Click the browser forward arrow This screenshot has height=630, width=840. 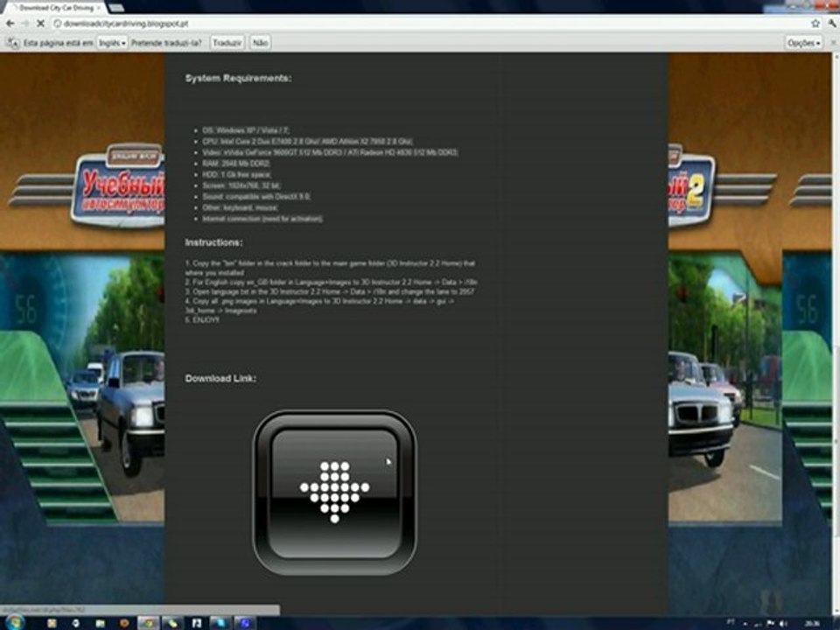pyautogui.click(x=24, y=24)
